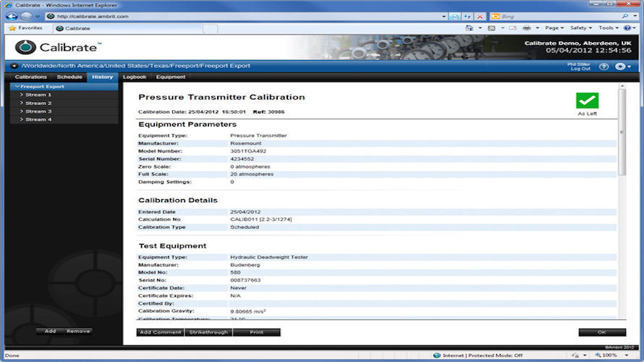644x362 pixels.
Task: Open the zoom level 100% dropdown
Action: click(627, 355)
